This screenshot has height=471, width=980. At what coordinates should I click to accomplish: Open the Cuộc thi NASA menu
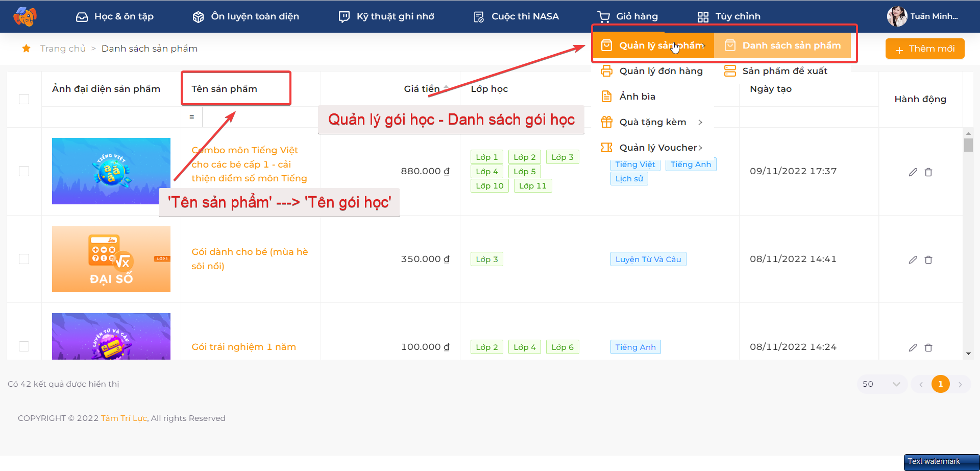click(x=516, y=16)
